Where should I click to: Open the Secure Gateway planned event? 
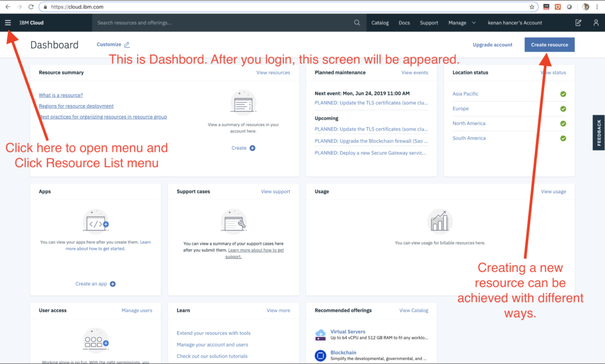[x=370, y=153]
